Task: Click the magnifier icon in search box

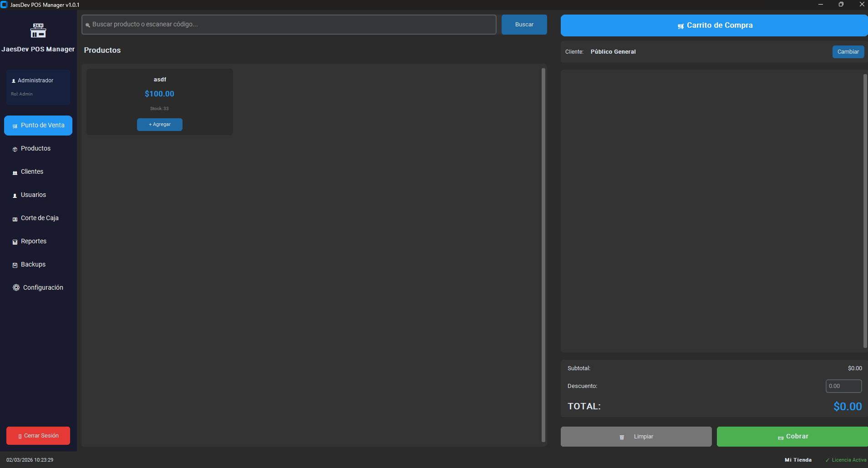Action: tap(88, 25)
